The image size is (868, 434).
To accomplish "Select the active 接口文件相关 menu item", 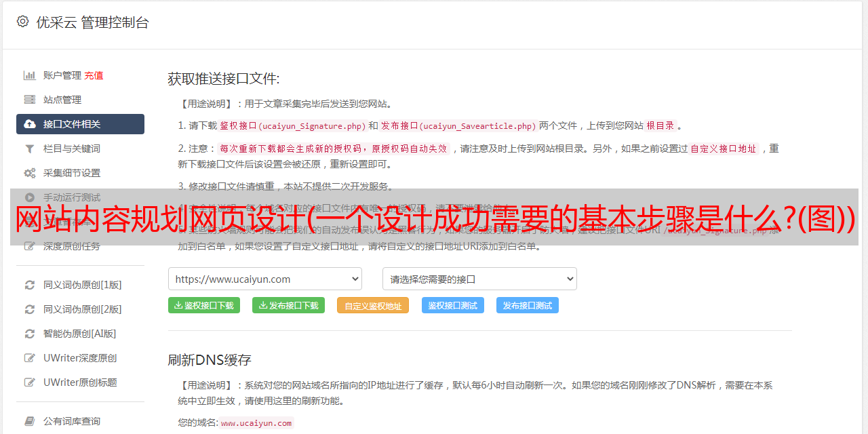I will tap(80, 124).
